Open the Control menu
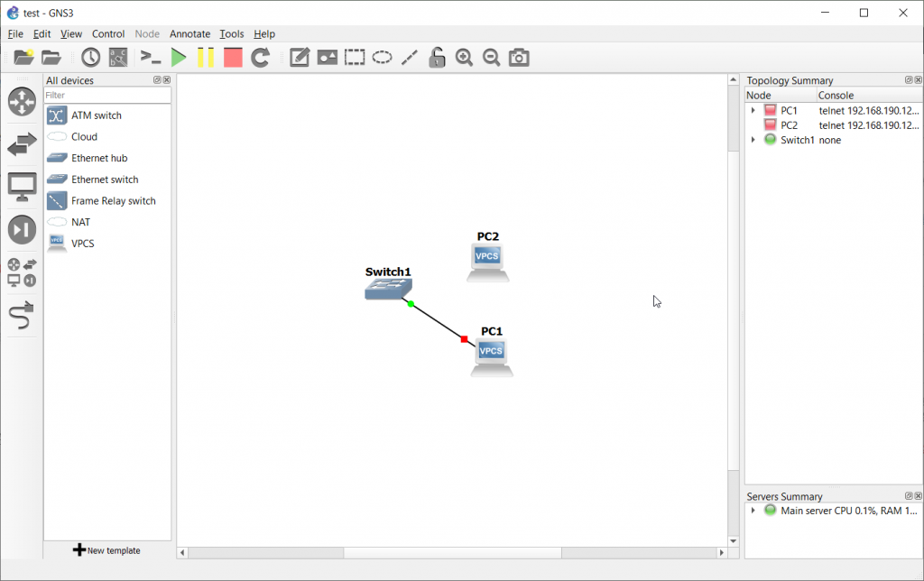The height and width of the screenshot is (581, 924). (108, 33)
